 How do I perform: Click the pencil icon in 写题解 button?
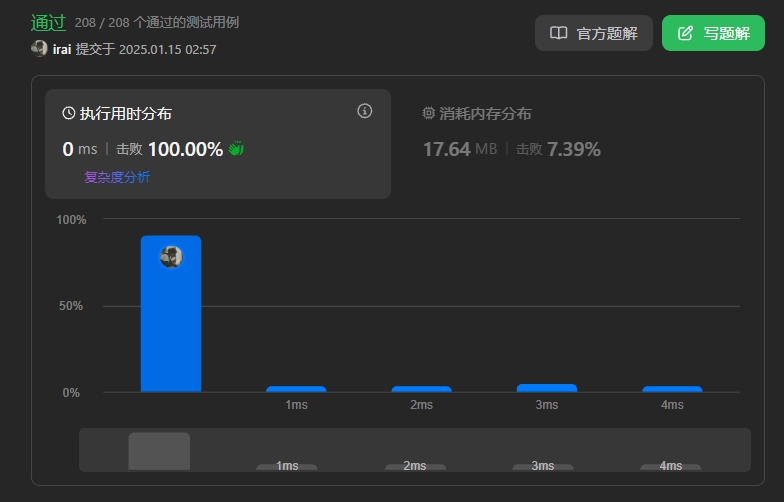point(685,33)
